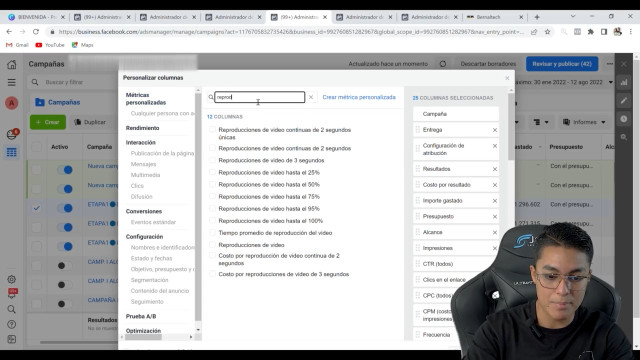This screenshot has height=360, width=640.
Task: Click the Revisar y publicar (42) button
Action: tap(562, 64)
